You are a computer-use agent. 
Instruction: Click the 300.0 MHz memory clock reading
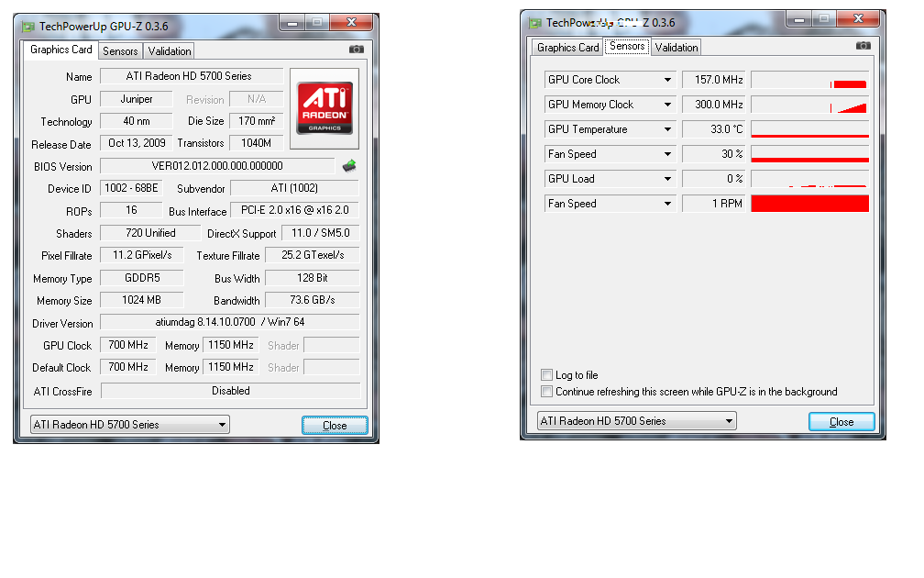coord(713,105)
